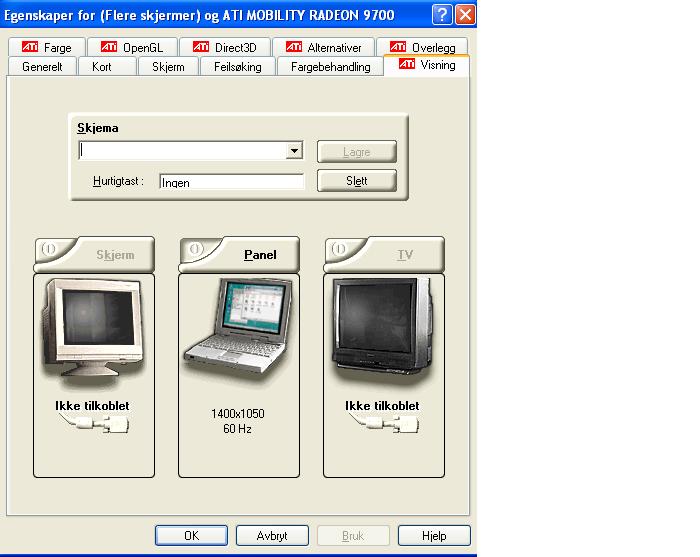Click the ATI logo on the Visning tab
The image size is (700, 557).
click(x=407, y=63)
